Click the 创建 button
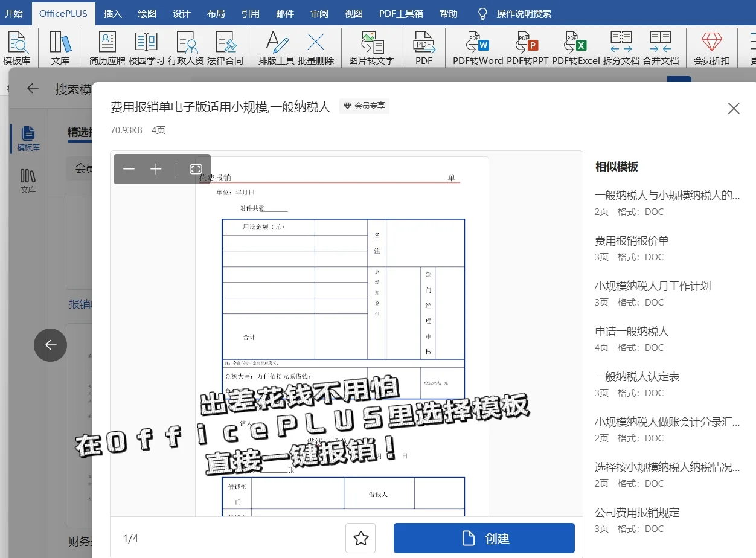Viewport: 756px width, 558px height. point(484,538)
